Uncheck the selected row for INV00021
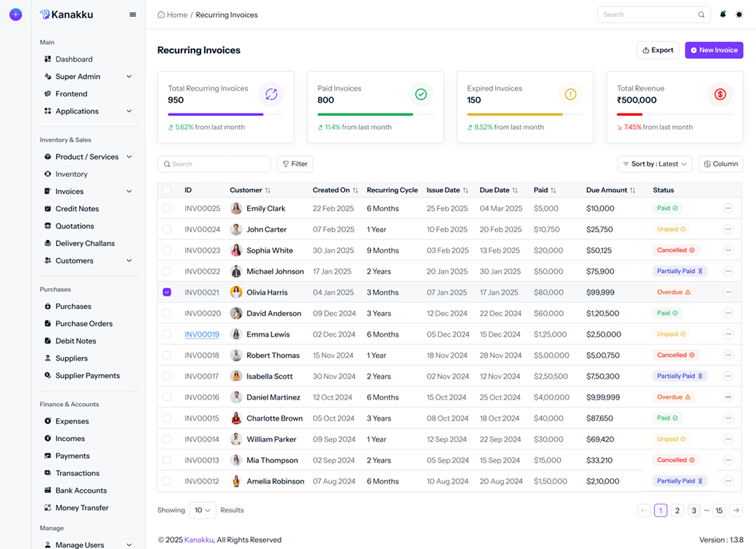 [x=167, y=291]
